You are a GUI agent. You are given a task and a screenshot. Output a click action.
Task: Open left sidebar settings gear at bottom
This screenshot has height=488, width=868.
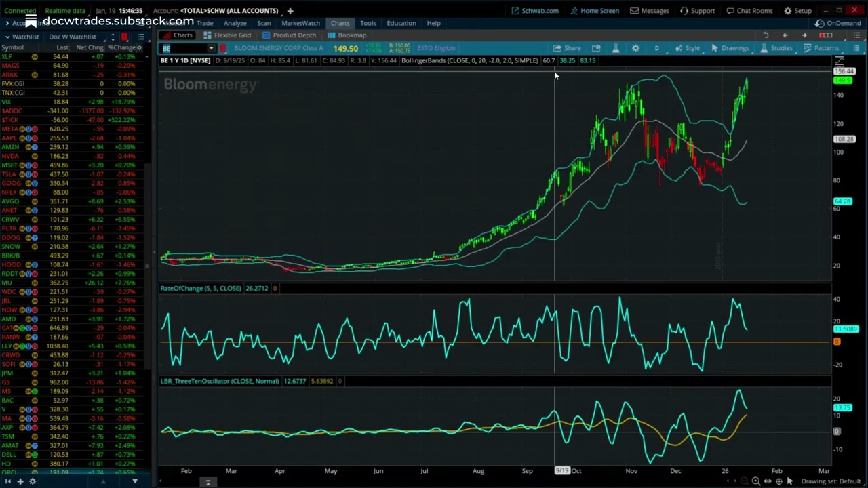click(x=32, y=481)
